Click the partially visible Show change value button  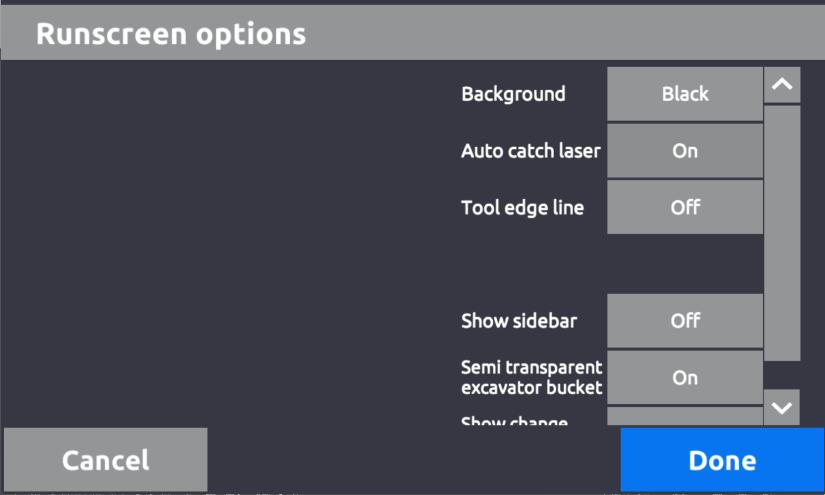tap(685, 417)
